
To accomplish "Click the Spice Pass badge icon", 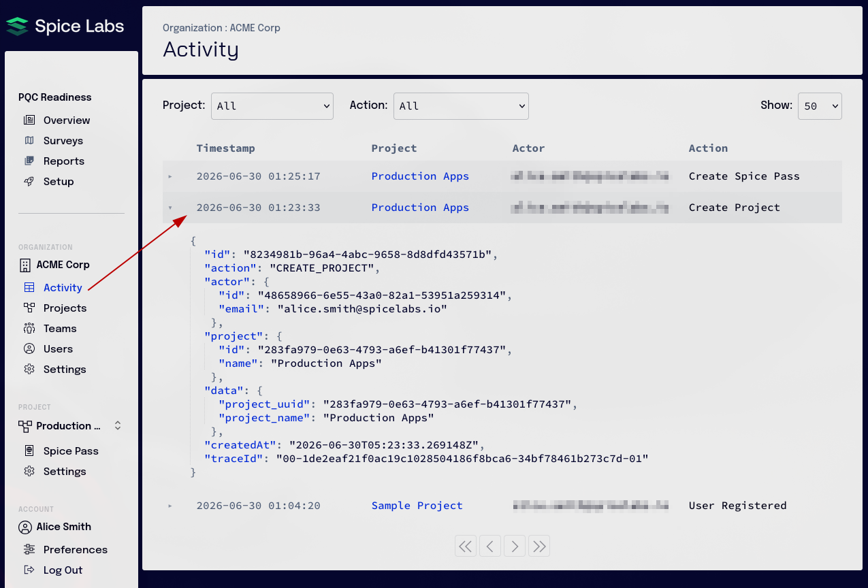I will (x=29, y=451).
